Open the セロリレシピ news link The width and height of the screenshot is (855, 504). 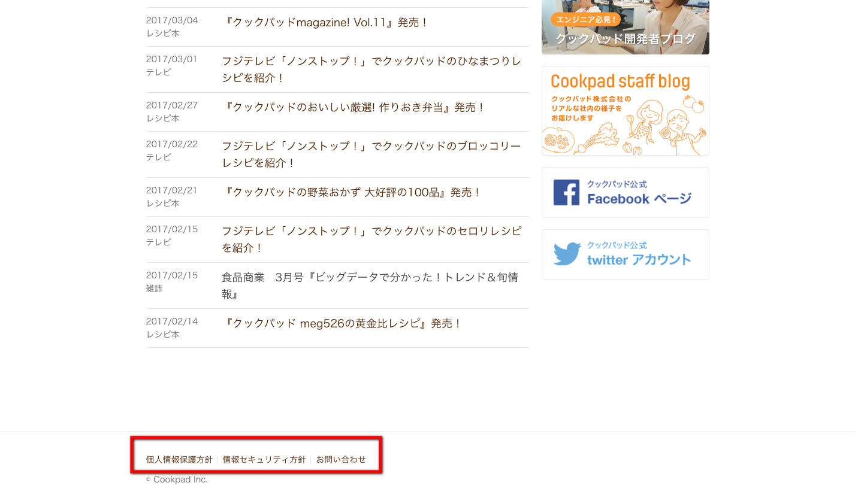tap(371, 239)
